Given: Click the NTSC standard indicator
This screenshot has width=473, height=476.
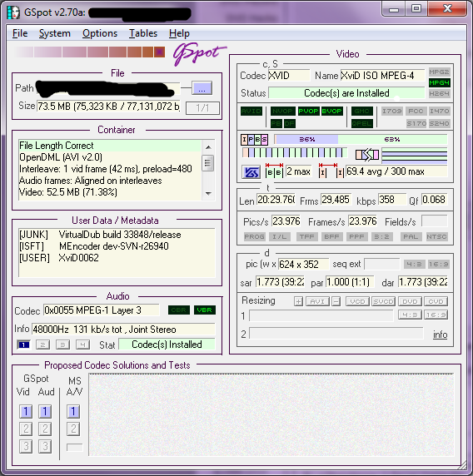Looking at the screenshot, I should tap(436, 236).
